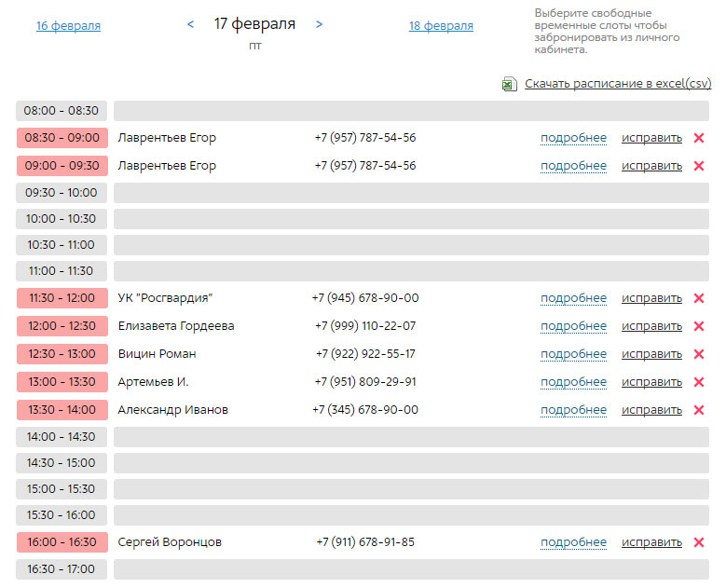726x588 pixels.
Task: Select the free 10:00 - 10:30 slot
Action: pyautogui.click(x=410, y=219)
